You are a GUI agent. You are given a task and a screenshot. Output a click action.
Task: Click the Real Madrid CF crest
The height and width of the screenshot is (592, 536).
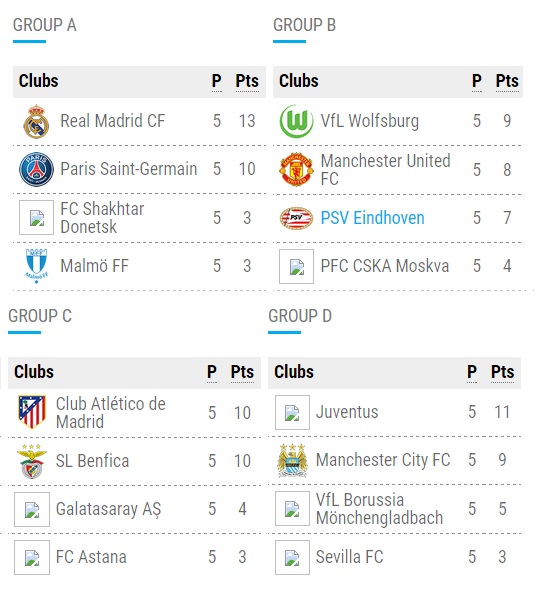point(36,121)
